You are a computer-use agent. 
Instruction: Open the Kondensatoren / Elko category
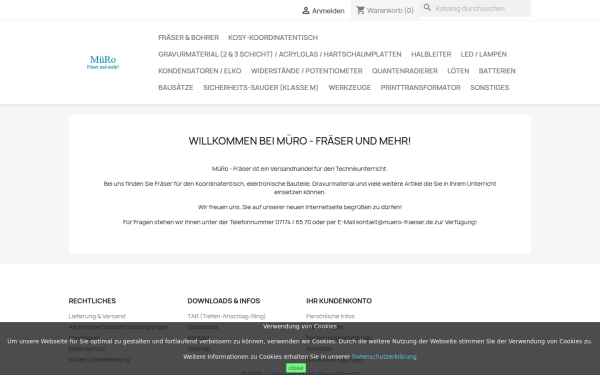click(200, 71)
